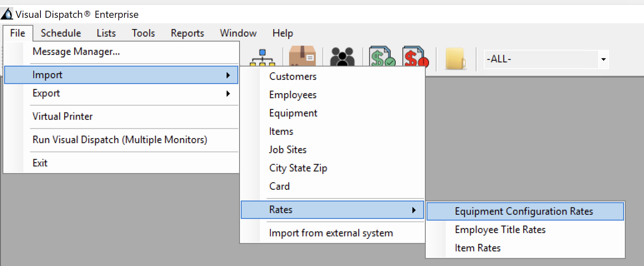Click the organization chart toolbar icon
Viewport: 644px width, 266px height.
point(262,58)
